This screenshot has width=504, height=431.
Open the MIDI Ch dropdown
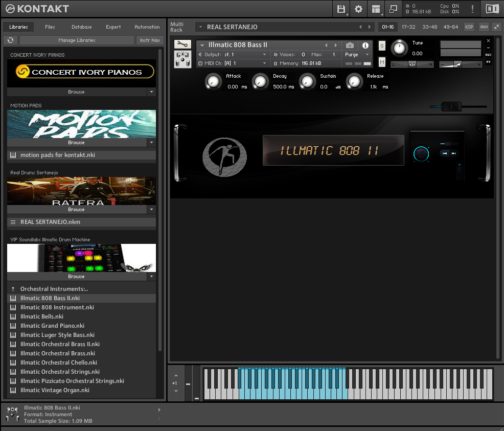264,63
